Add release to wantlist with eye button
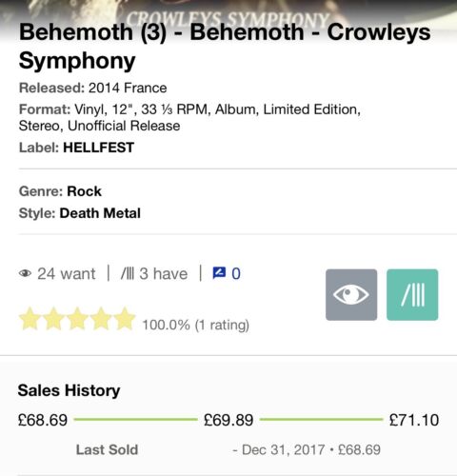Image resolution: width=457 pixels, height=476 pixels. point(351,295)
